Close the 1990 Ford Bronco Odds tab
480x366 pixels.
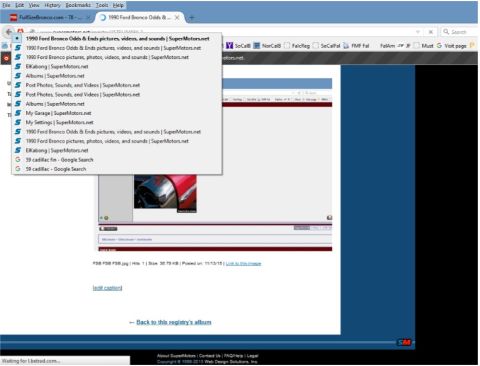click(177, 17)
